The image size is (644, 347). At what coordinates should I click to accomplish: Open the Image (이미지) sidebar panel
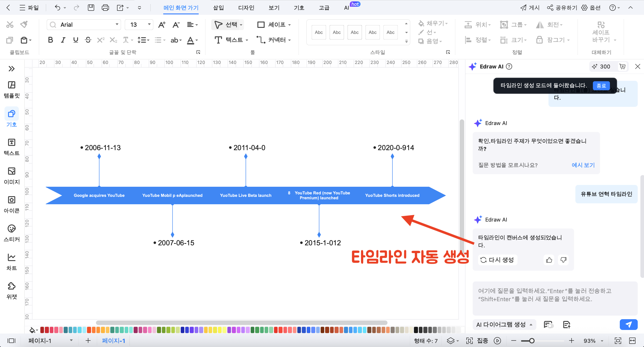pos(11,176)
